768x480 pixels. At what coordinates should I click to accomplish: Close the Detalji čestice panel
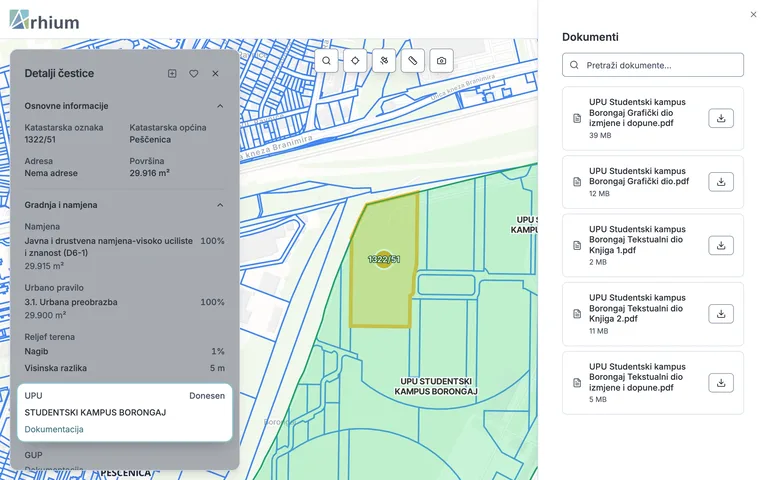tap(216, 73)
